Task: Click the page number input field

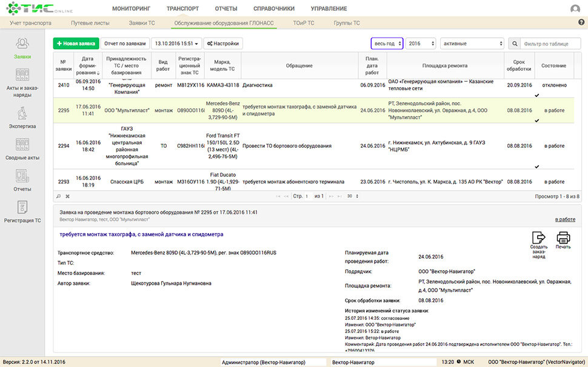Action: (x=307, y=196)
